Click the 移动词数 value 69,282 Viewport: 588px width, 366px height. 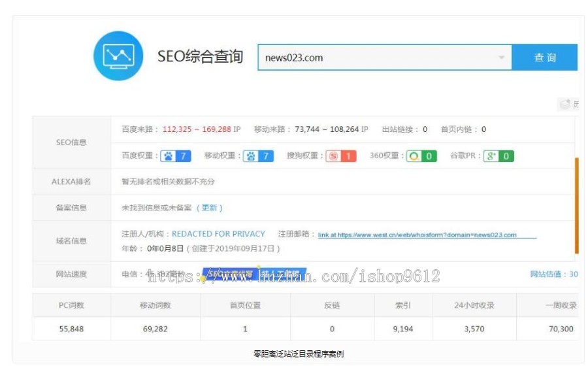155,329
